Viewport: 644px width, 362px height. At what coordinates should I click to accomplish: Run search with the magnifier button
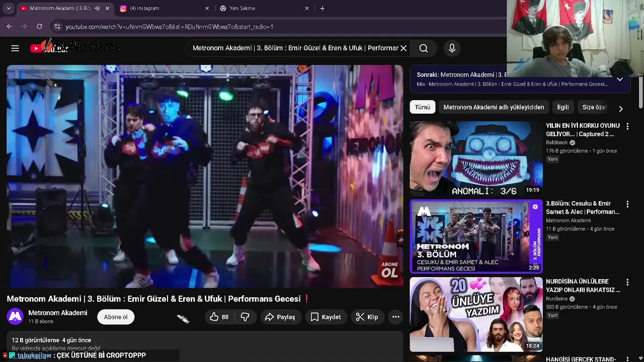tap(424, 48)
